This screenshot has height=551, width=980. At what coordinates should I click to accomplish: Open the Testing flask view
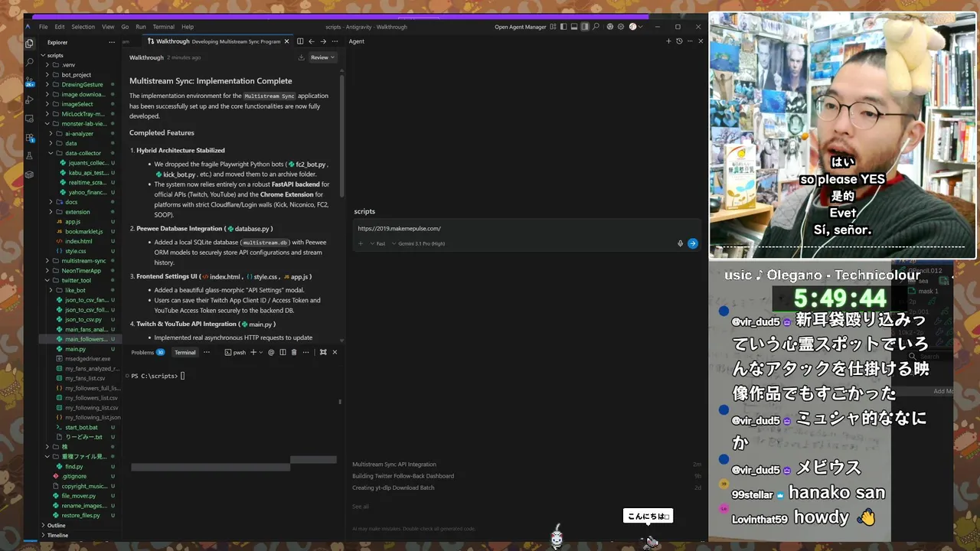[x=30, y=155]
